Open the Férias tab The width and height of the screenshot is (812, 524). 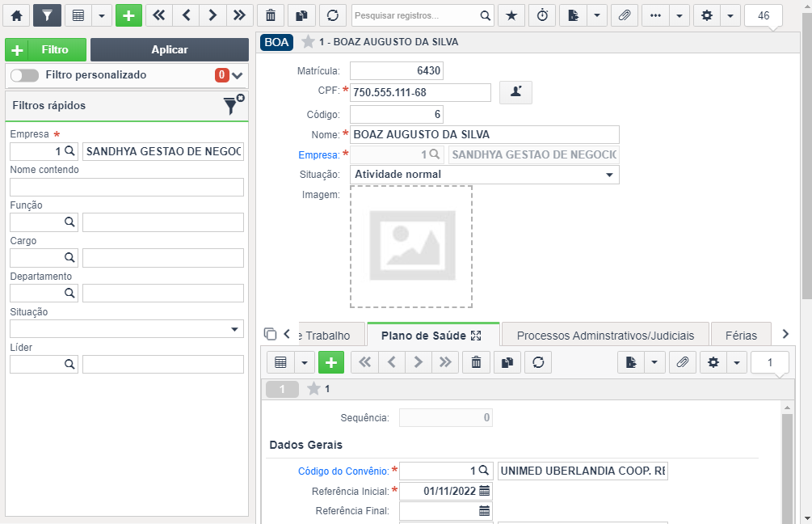pyautogui.click(x=741, y=336)
